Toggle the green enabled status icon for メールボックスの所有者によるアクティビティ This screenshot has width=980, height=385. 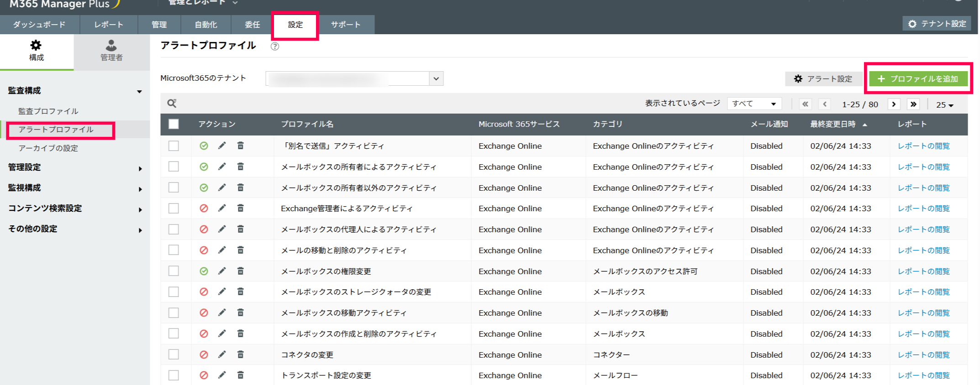(x=204, y=167)
